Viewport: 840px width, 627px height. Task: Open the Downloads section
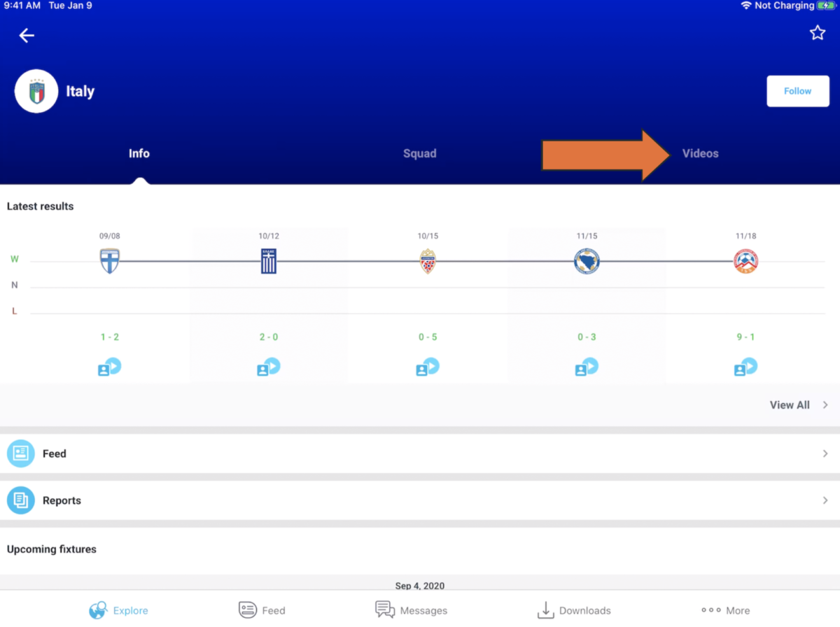[x=574, y=610]
